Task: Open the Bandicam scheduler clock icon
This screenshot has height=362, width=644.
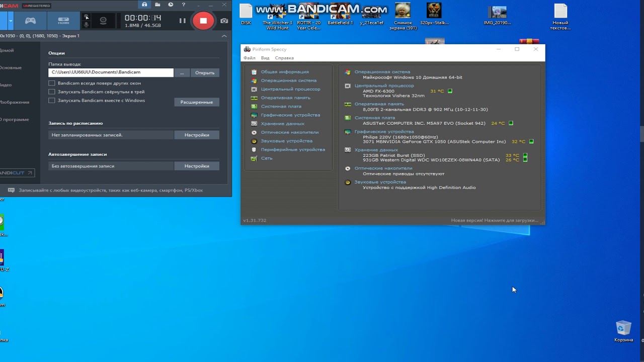Action: click(x=171, y=5)
